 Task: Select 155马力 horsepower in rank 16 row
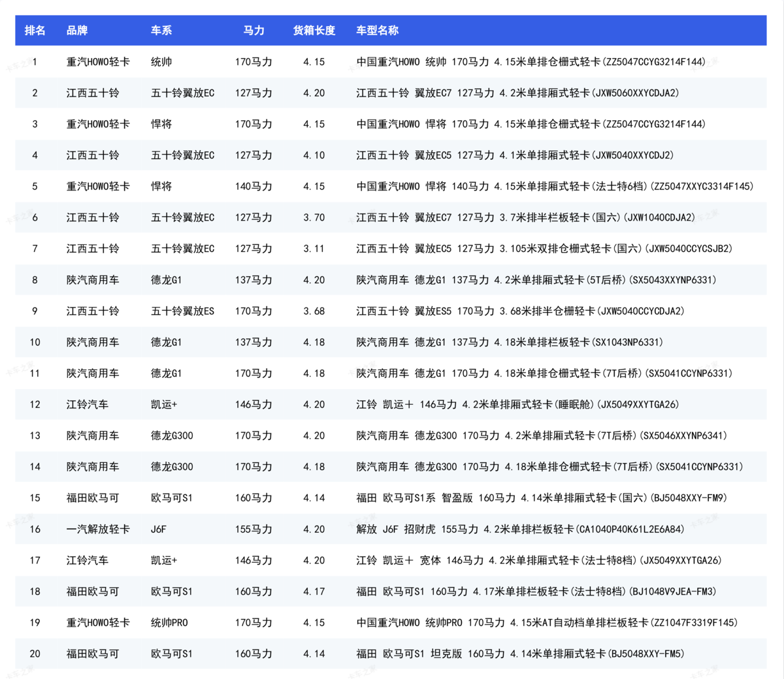253,529
